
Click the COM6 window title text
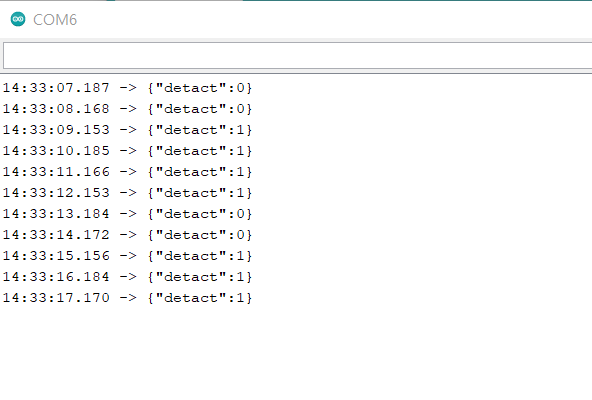point(55,20)
